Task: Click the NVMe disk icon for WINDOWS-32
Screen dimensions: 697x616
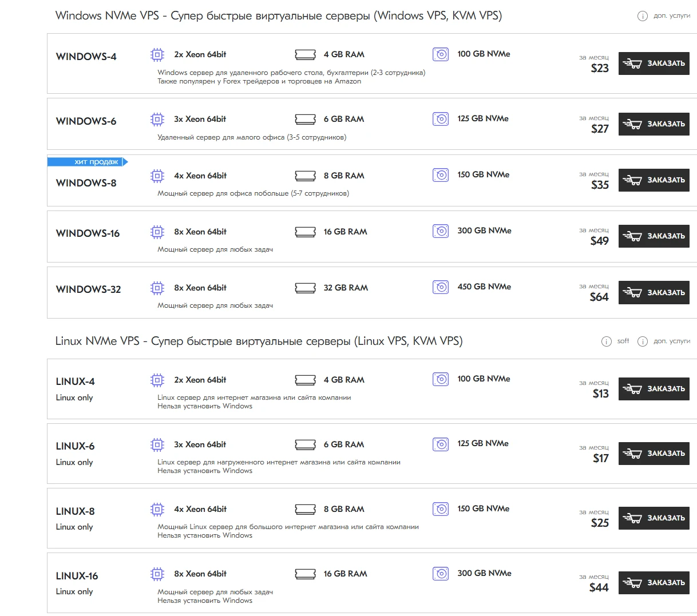Action: click(441, 287)
